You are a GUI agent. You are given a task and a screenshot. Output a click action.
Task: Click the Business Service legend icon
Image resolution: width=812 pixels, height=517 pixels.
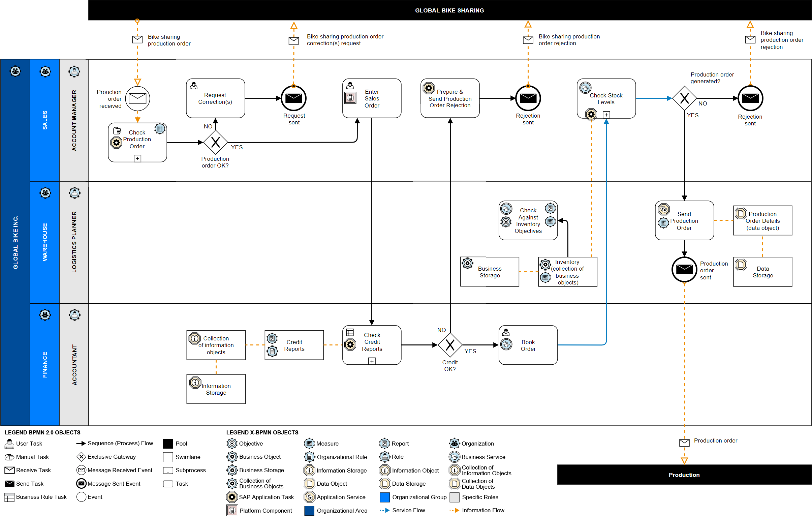pos(455,457)
